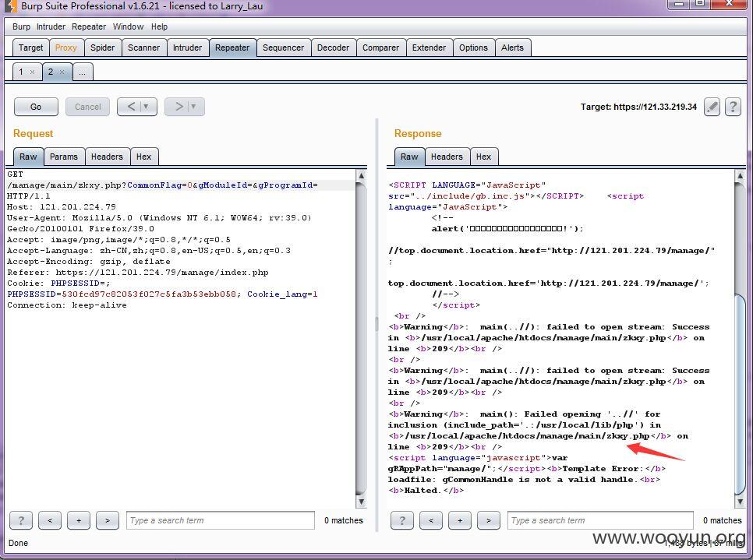Open the Burp menu
The width and height of the screenshot is (753, 560).
click(x=21, y=27)
